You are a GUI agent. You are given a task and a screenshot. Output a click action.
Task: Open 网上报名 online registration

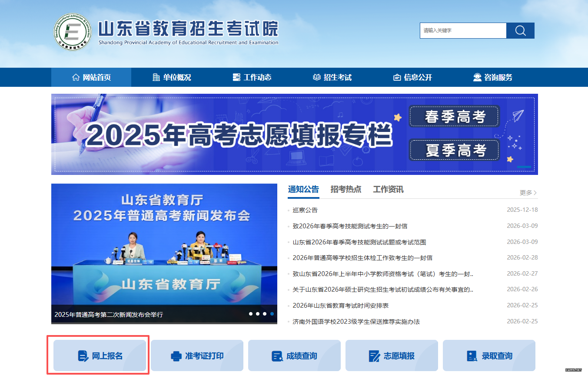[x=100, y=356]
